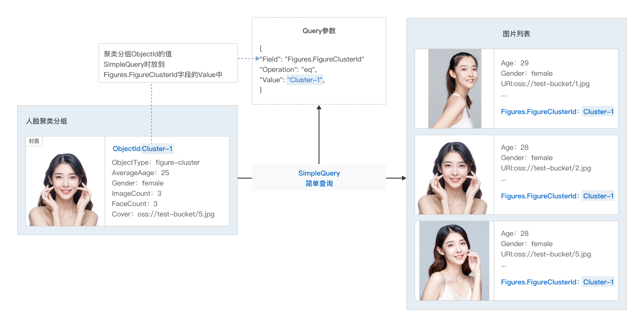Screen dimensions: 644x327
Task: Click the Query参数 title
Action: point(319,31)
